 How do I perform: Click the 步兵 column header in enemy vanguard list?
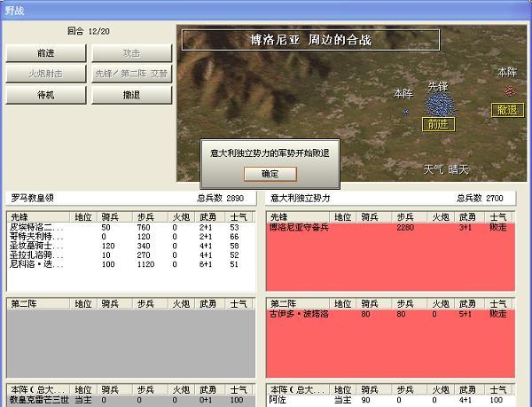(406, 216)
